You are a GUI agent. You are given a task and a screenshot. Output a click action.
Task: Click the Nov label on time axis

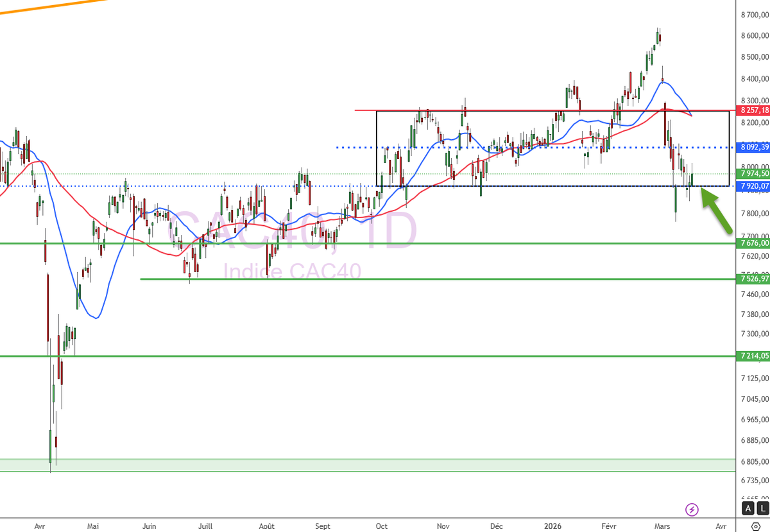(443, 527)
